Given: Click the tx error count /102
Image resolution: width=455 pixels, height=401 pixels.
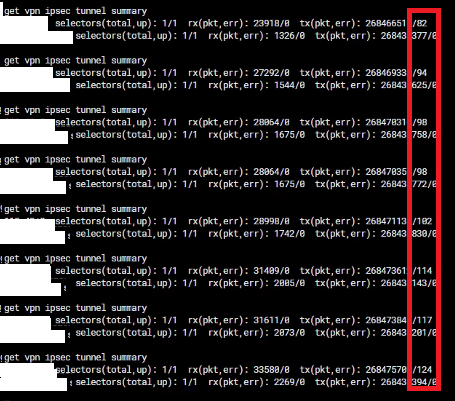Looking at the screenshot, I should pyautogui.click(x=422, y=221).
